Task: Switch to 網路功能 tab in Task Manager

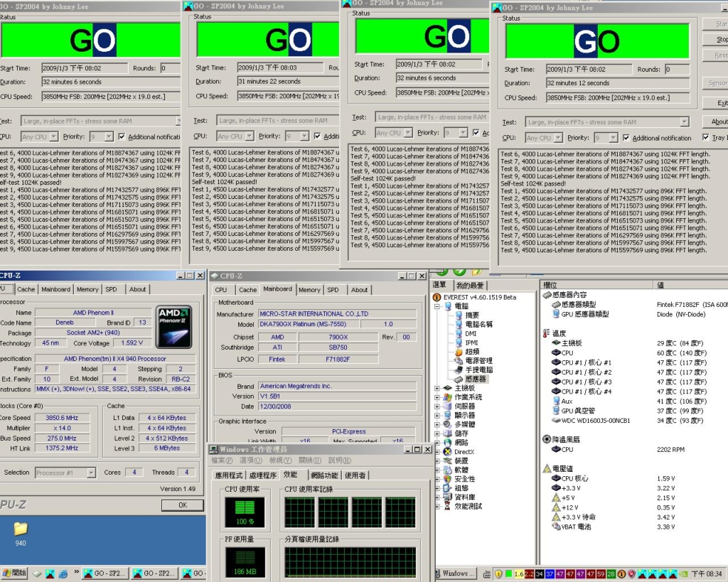Action: pyautogui.click(x=324, y=475)
